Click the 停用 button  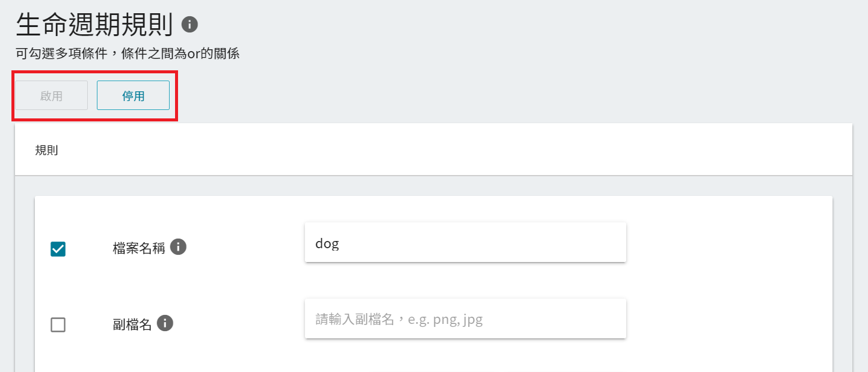[x=133, y=96]
